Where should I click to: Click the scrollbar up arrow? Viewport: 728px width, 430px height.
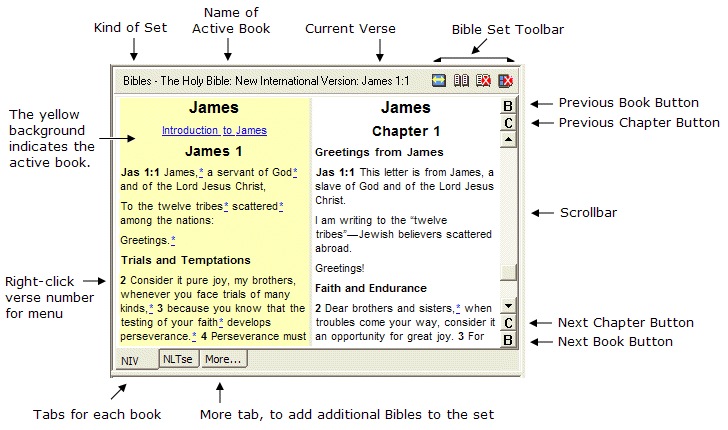[508, 140]
